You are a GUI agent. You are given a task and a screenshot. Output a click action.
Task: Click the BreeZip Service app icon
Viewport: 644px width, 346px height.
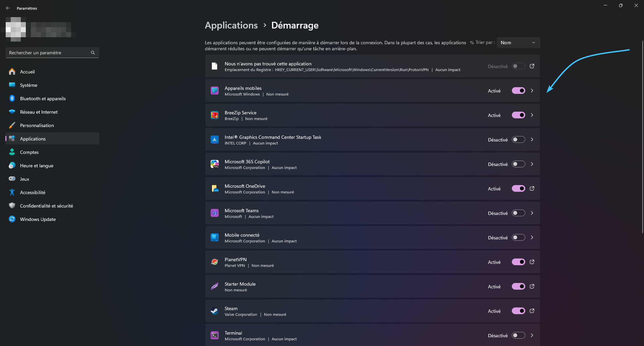tap(215, 115)
